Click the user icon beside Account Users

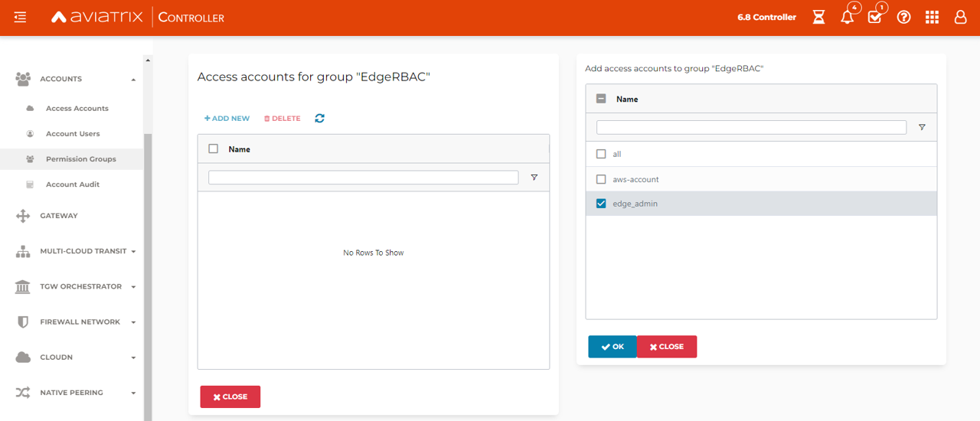point(30,133)
